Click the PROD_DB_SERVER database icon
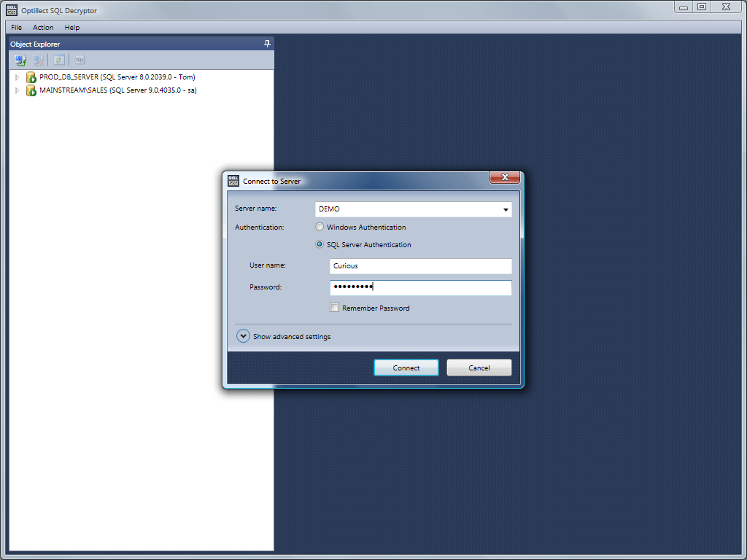The height and width of the screenshot is (560, 747). [31, 77]
